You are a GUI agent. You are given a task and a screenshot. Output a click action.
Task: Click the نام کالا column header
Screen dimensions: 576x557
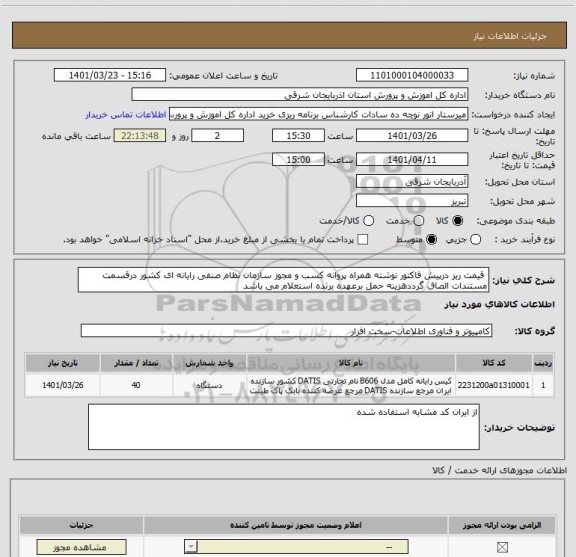coord(351,363)
